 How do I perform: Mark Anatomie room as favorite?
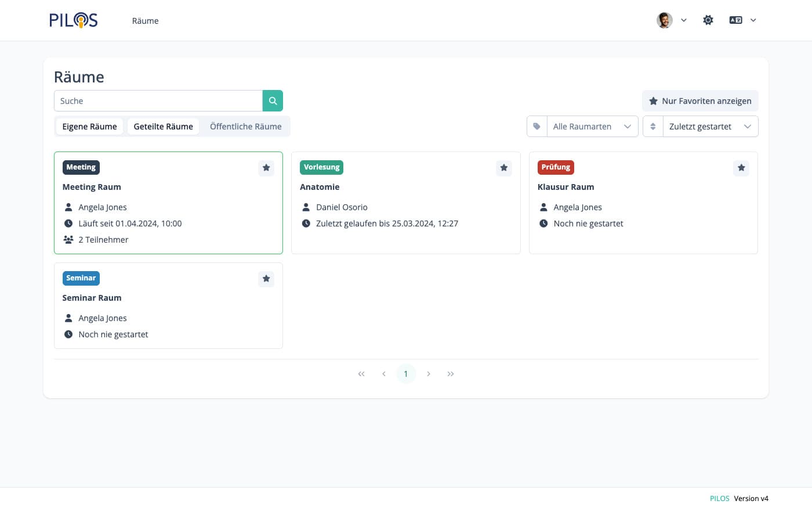point(503,168)
